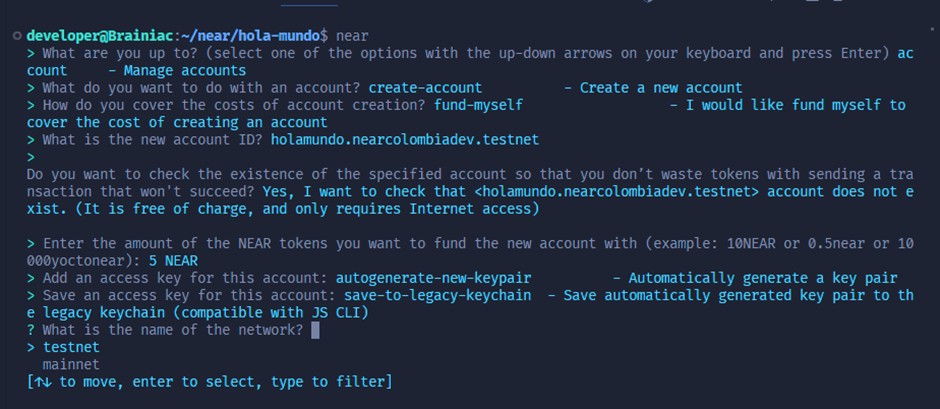The image size is (940, 409).
Task: Click the create-account answer text
Action: coord(425,88)
